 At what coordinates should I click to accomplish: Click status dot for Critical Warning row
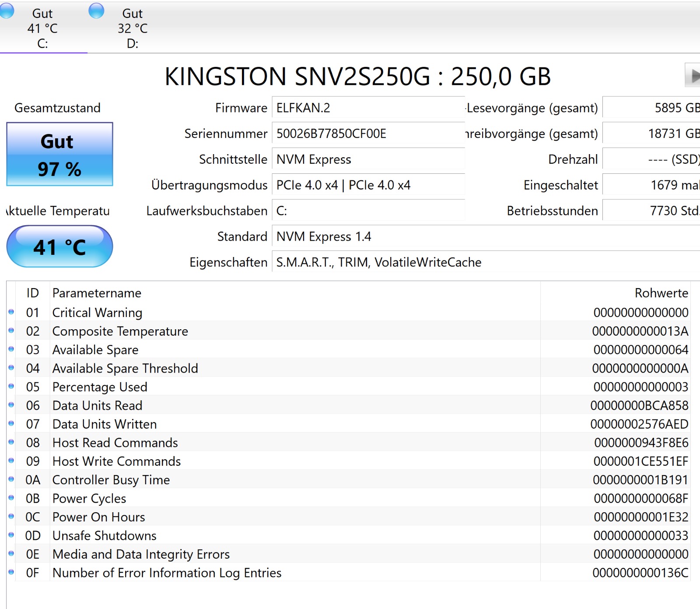tap(11, 312)
